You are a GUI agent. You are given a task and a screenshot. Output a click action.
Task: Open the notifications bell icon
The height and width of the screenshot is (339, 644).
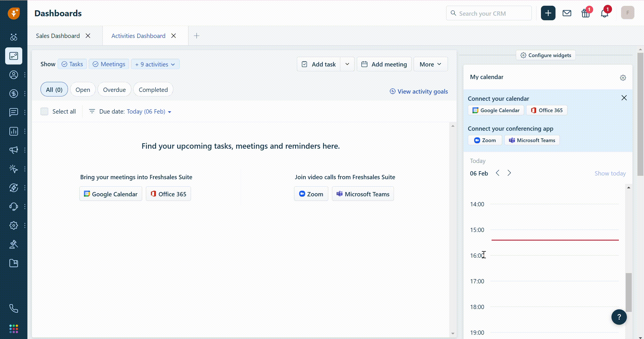coord(604,13)
